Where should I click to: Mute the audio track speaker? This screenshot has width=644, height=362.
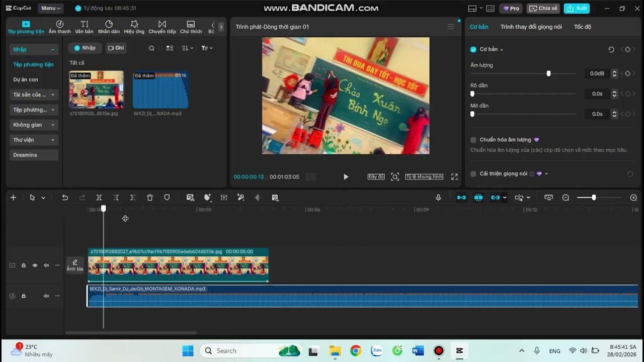(x=46, y=296)
